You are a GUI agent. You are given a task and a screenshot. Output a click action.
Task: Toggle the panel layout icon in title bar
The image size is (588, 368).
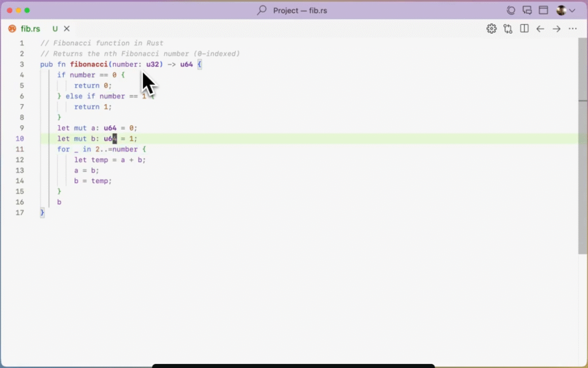tap(543, 10)
